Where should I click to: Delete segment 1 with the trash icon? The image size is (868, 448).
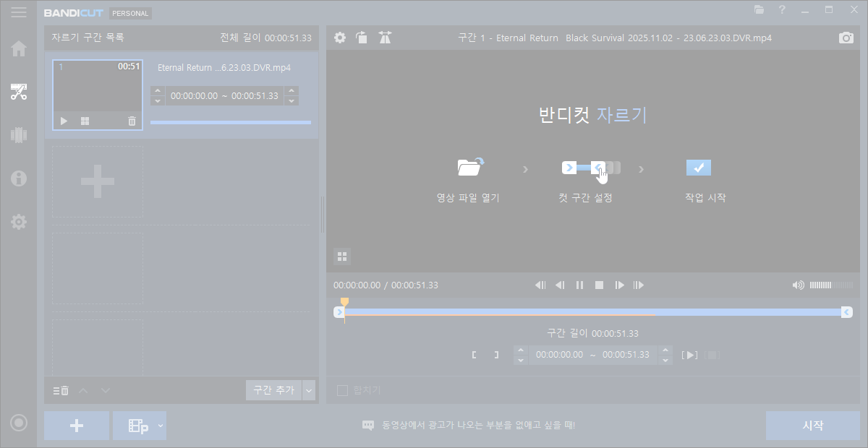click(132, 121)
